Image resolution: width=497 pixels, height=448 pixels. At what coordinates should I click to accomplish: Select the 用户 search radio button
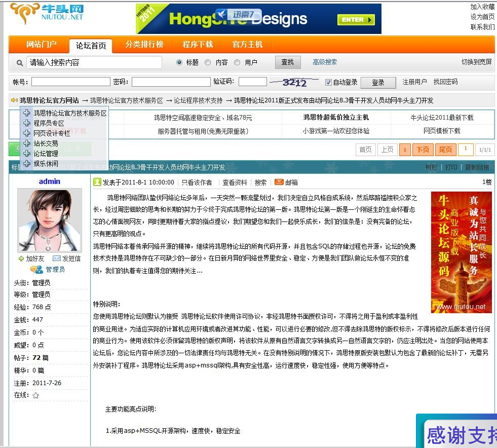click(x=237, y=62)
